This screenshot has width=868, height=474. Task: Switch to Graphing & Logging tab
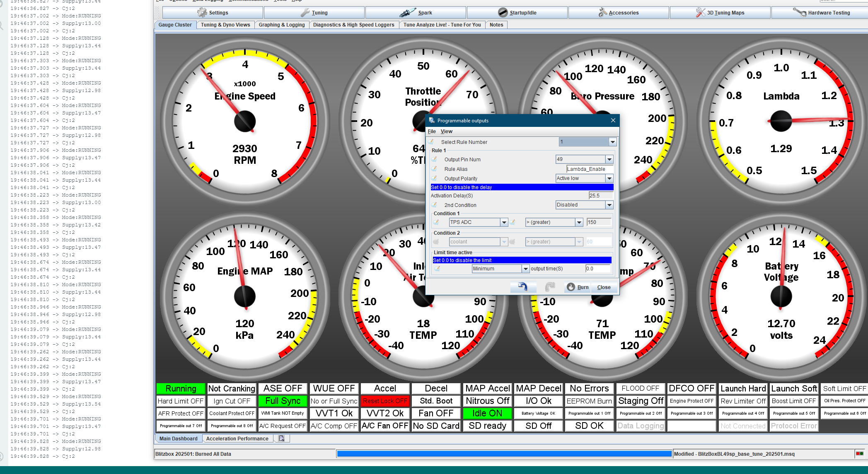pos(282,25)
